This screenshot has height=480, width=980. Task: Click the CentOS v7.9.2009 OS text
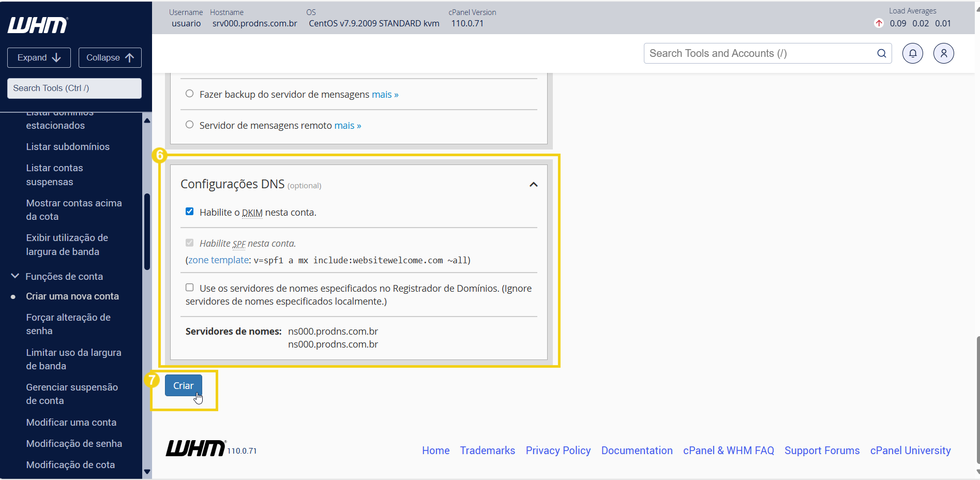coord(374,23)
